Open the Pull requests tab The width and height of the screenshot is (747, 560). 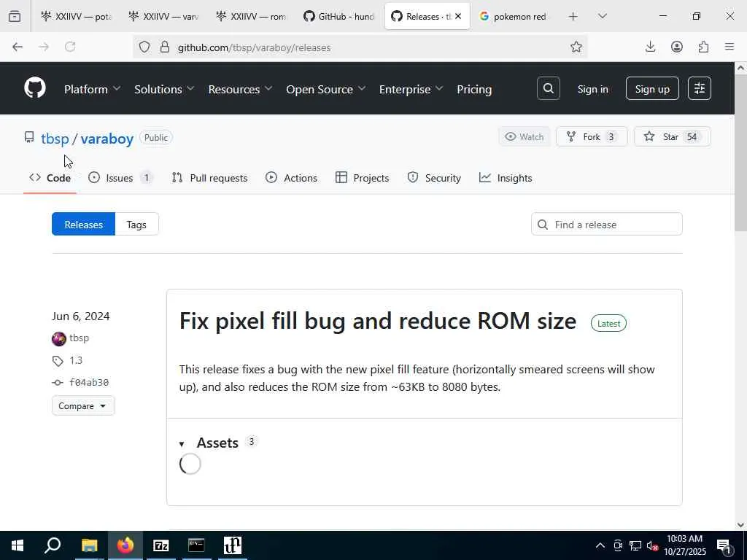pyautogui.click(x=209, y=178)
